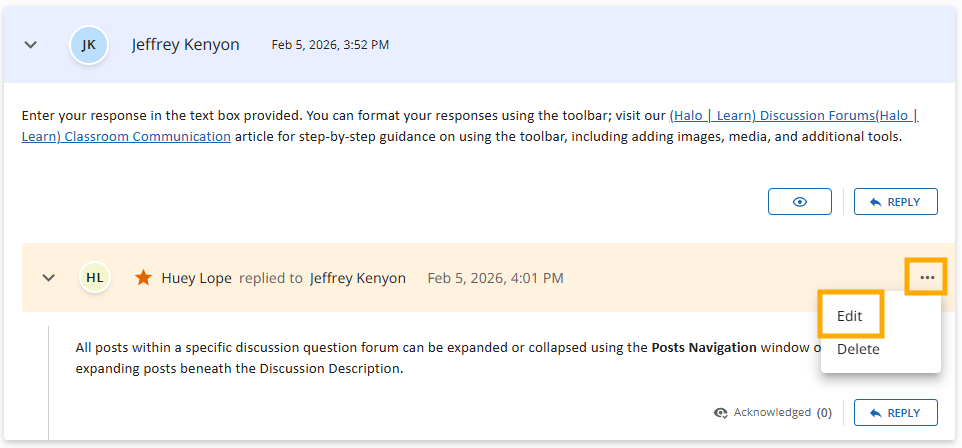Collapse Jeffrey Kenyon's post with the chevron
962x448 pixels.
click(31, 45)
